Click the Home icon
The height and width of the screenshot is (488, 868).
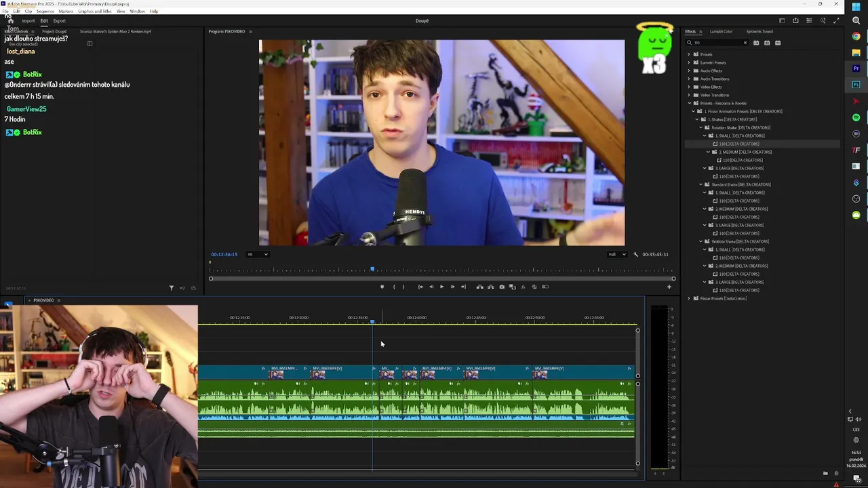tap(10, 21)
